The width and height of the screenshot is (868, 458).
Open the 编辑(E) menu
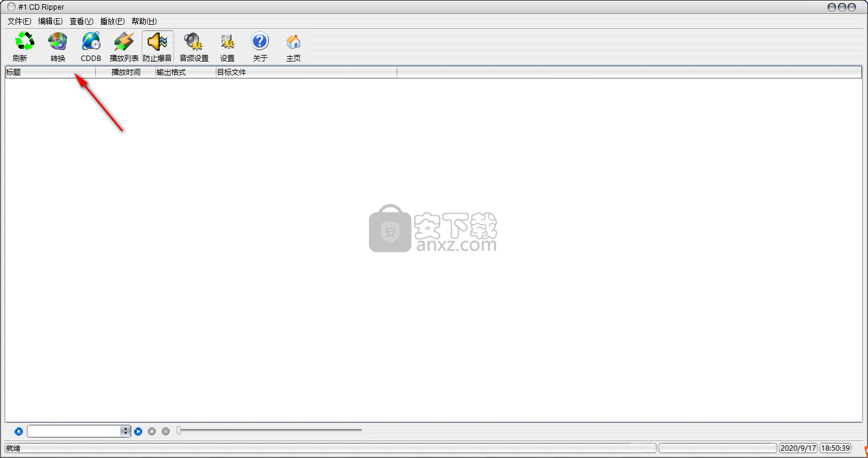point(50,21)
